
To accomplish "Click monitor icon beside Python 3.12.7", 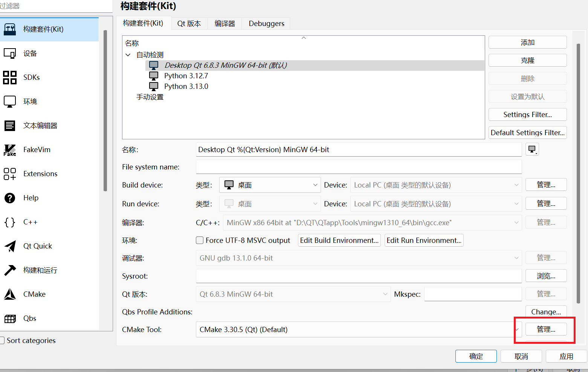I will click(154, 76).
